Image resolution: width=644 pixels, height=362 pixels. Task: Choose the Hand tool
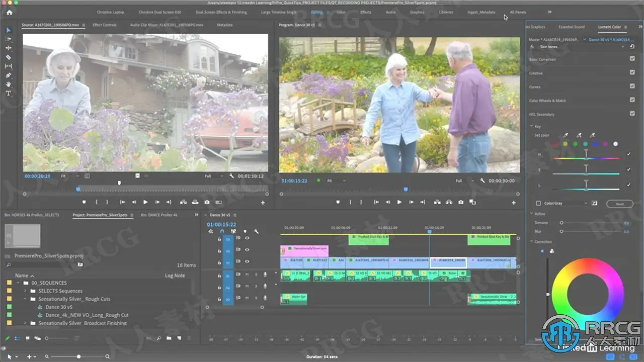click(8, 84)
